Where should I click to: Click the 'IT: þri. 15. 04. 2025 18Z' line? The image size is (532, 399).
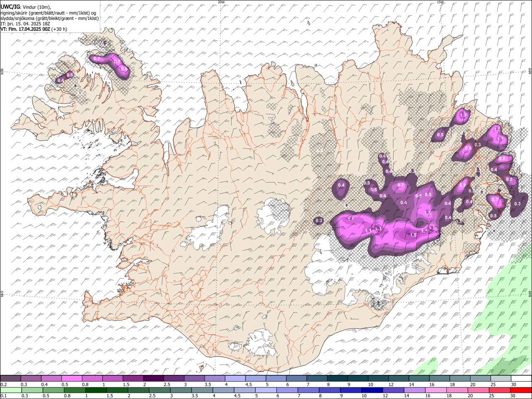(x=25, y=24)
